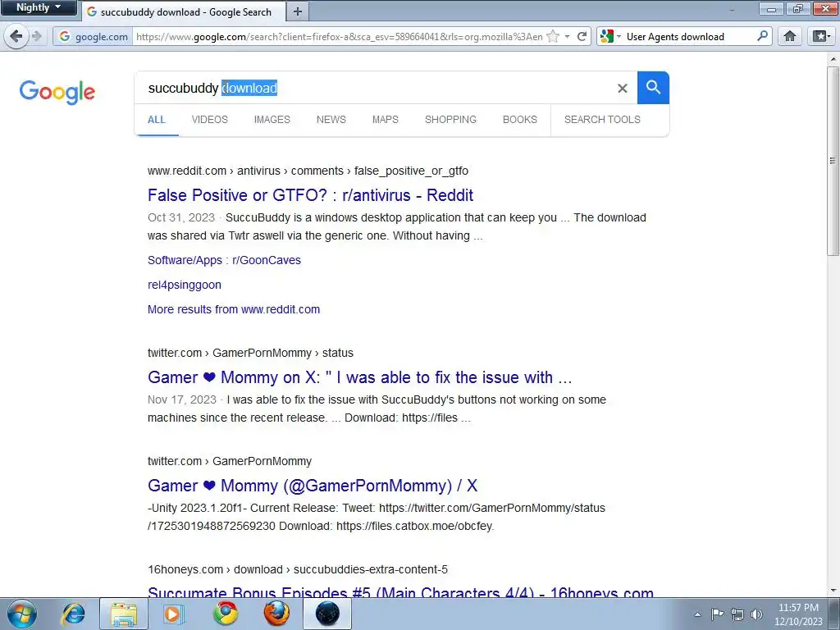
Task: Switch to the NEWS results tab
Action: click(331, 120)
